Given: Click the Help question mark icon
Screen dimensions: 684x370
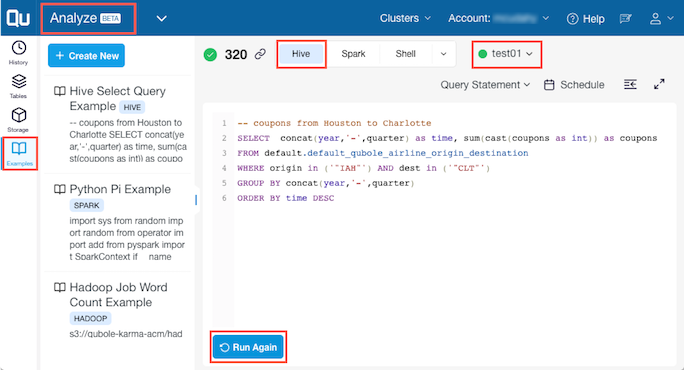Looking at the screenshot, I should pyautogui.click(x=572, y=19).
